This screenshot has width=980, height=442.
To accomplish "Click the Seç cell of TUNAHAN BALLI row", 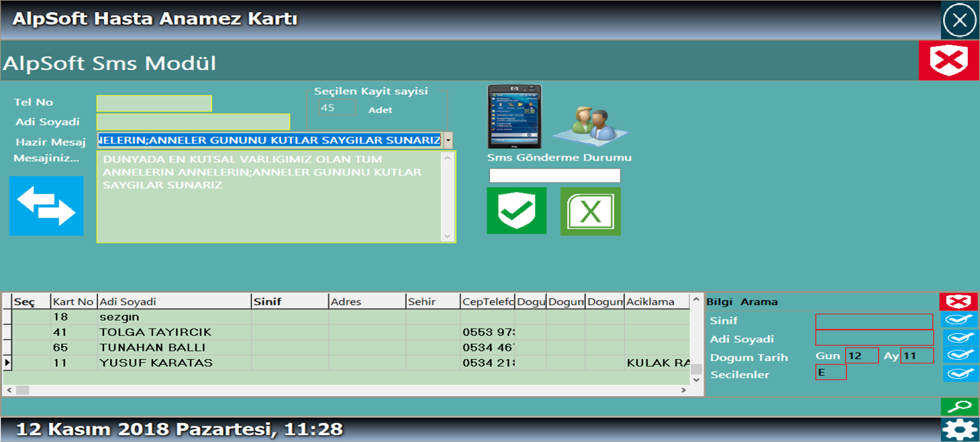I will (31, 347).
